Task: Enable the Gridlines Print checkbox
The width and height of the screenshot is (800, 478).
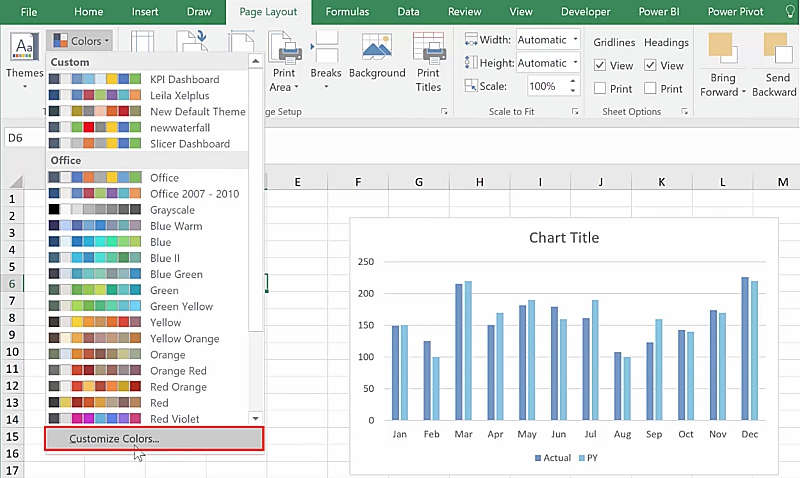Action: tap(600, 89)
